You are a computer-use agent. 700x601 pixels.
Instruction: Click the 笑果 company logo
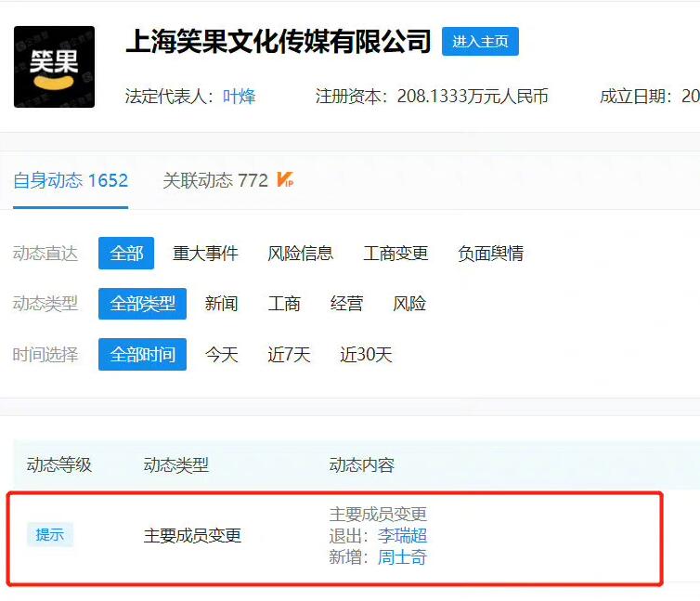[54, 67]
